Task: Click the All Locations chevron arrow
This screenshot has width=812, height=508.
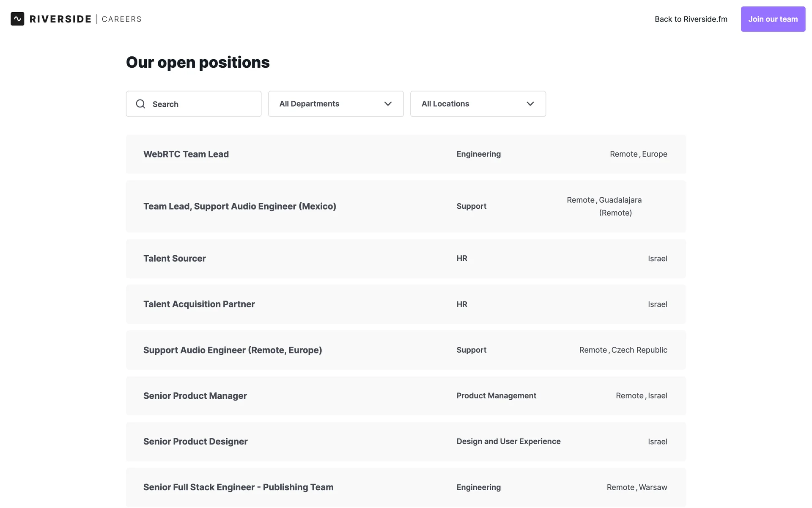Action: (x=530, y=104)
